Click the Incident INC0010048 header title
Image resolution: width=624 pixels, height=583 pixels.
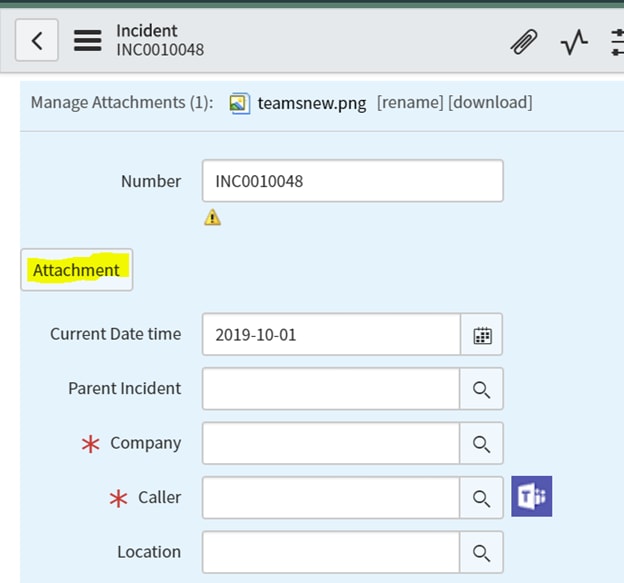(160, 40)
